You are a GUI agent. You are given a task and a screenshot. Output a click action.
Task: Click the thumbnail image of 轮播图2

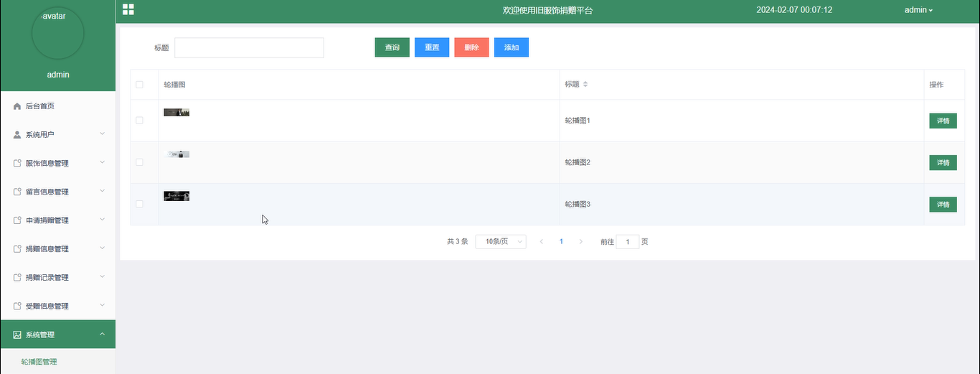(176, 154)
